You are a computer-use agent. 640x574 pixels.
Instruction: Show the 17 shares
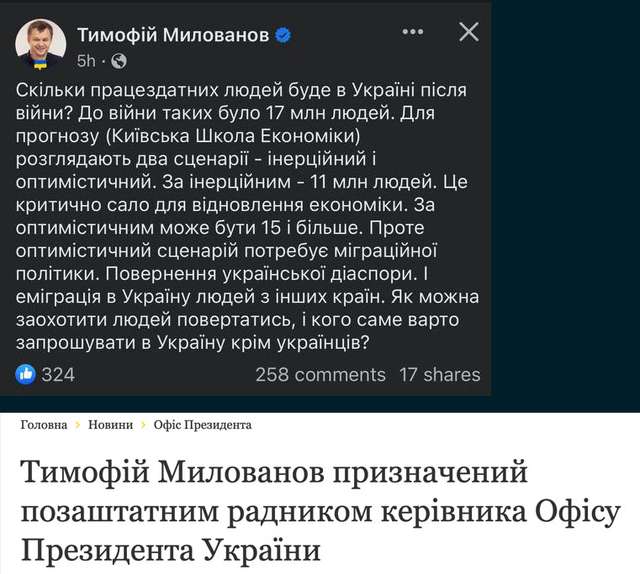click(439, 374)
